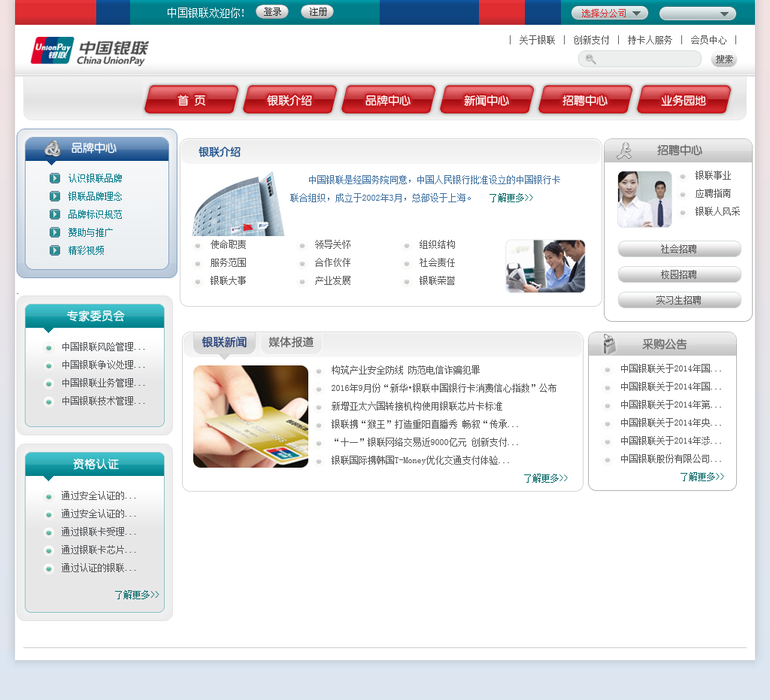Open the 认识银联品牌 link

click(95, 178)
